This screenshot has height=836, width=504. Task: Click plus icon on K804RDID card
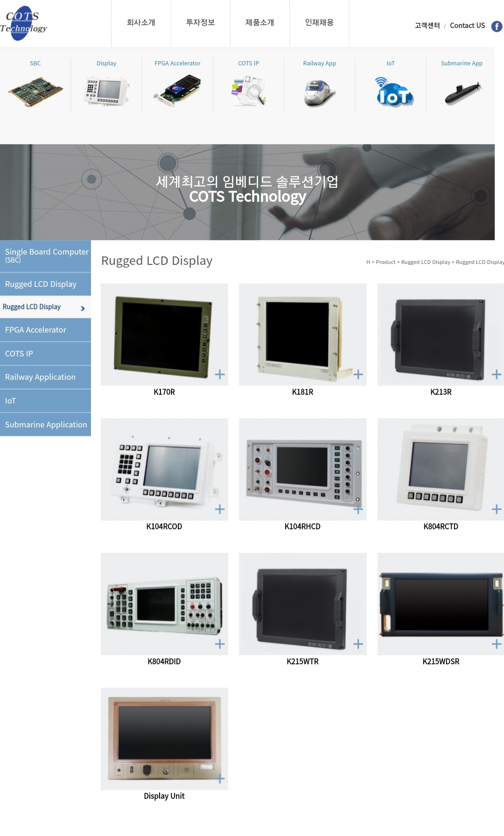(x=220, y=644)
